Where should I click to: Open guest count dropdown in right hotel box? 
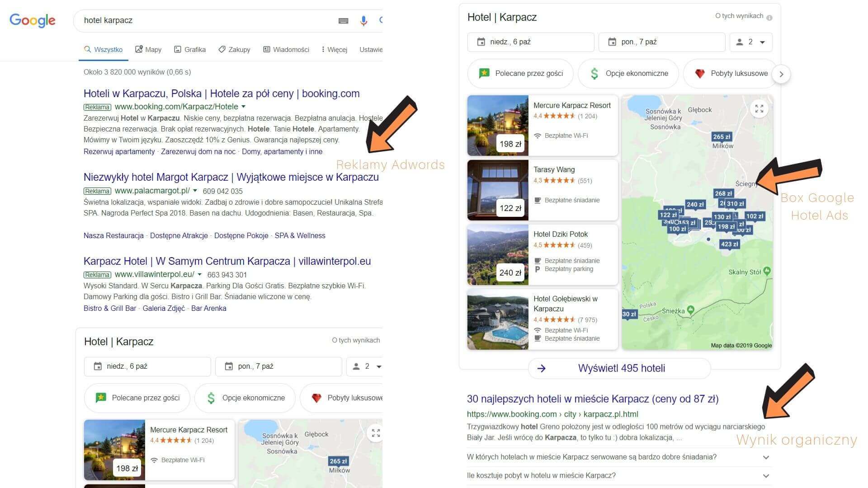[x=751, y=42]
